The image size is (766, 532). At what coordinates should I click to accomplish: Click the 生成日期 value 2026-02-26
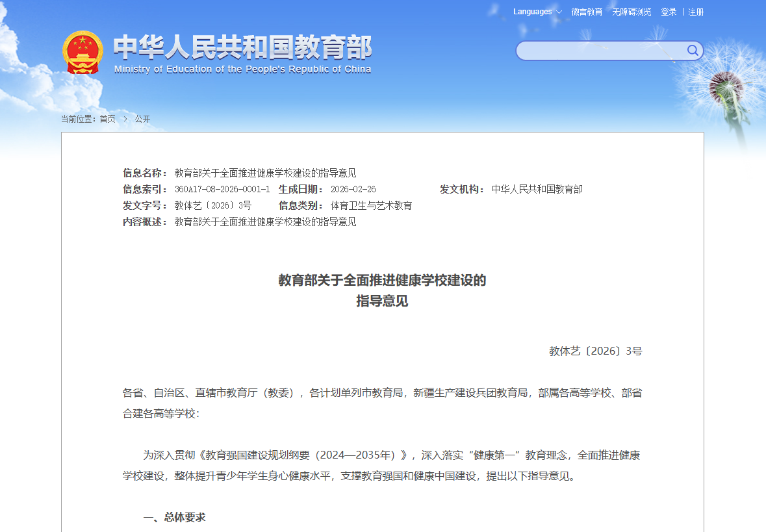click(x=353, y=189)
